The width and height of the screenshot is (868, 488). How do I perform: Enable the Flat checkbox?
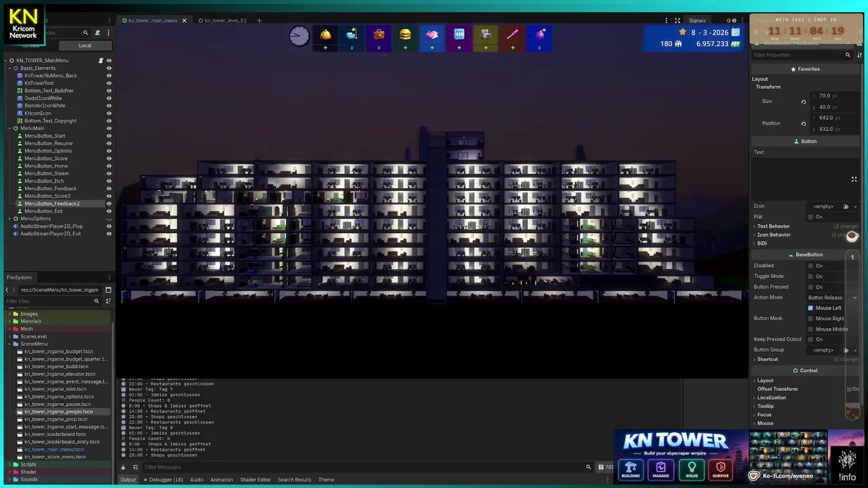click(x=810, y=217)
